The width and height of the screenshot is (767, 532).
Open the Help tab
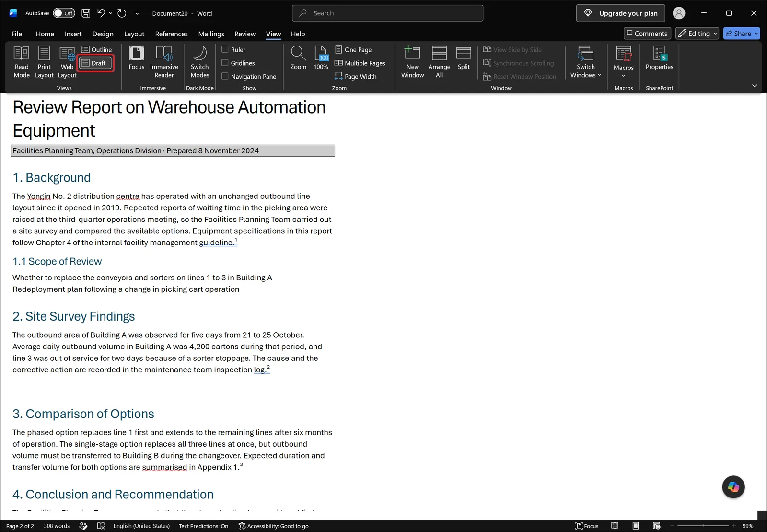pyautogui.click(x=298, y=34)
